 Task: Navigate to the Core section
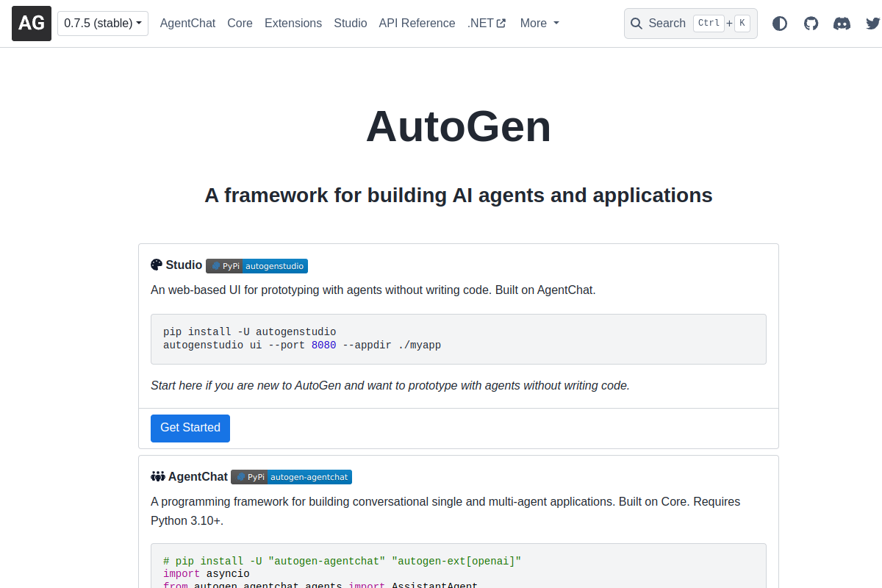tap(240, 23)
